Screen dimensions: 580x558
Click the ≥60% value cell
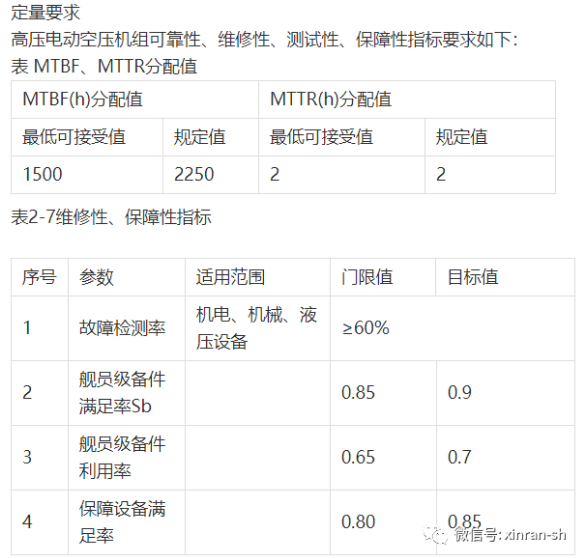[x=452, y=328]
